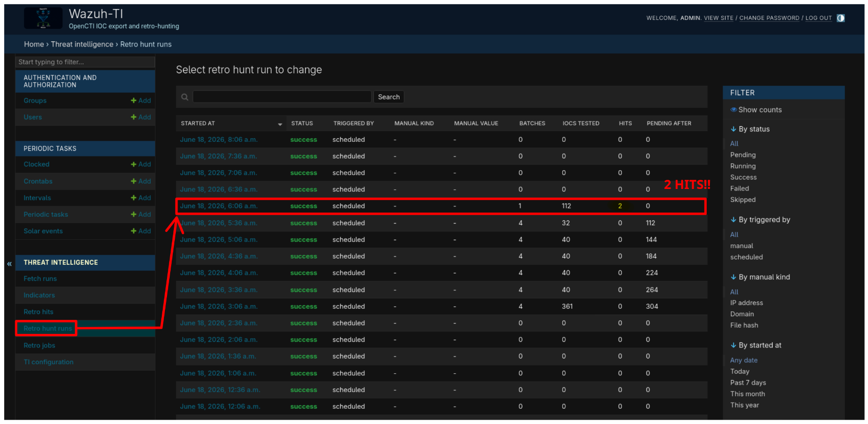Click the hits value 2 in 6:06 row
The width and height of the screenshot is (868, 424).
click(620, 206)
